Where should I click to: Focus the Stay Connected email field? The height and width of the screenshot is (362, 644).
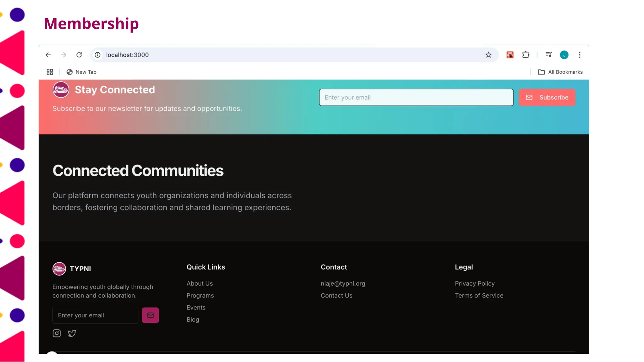pyautogui.click(x=416, y=97)
